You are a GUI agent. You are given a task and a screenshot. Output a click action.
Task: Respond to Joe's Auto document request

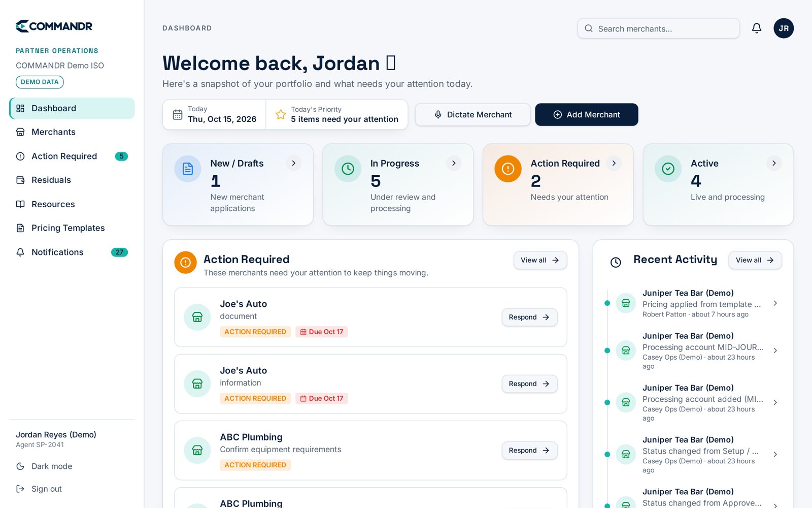coord(529,317)
